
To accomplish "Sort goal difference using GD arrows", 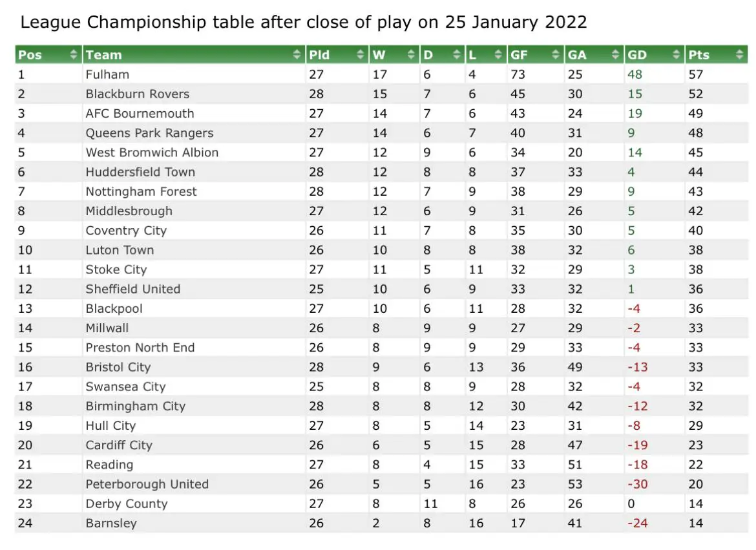I will pos(676,54).
